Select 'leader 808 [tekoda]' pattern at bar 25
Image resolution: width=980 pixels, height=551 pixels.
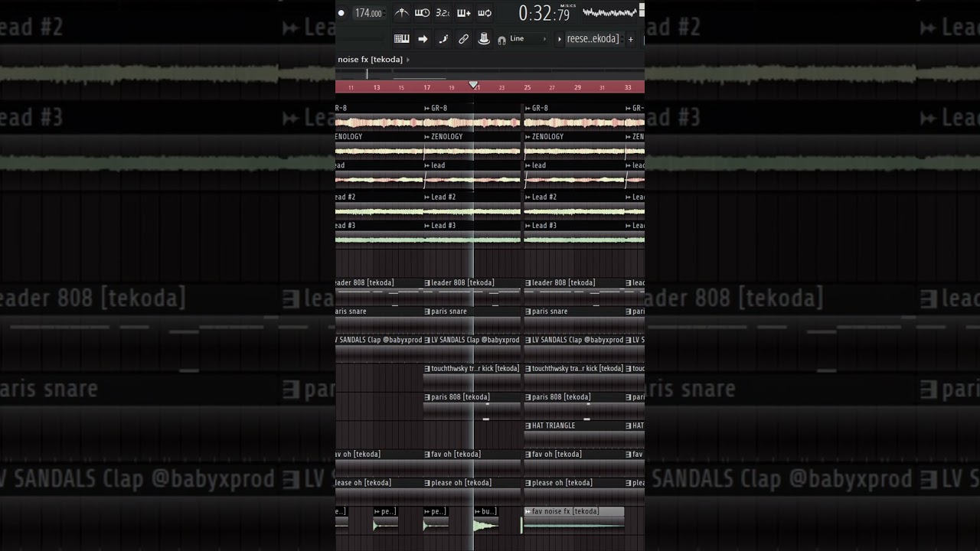[574, 292]
